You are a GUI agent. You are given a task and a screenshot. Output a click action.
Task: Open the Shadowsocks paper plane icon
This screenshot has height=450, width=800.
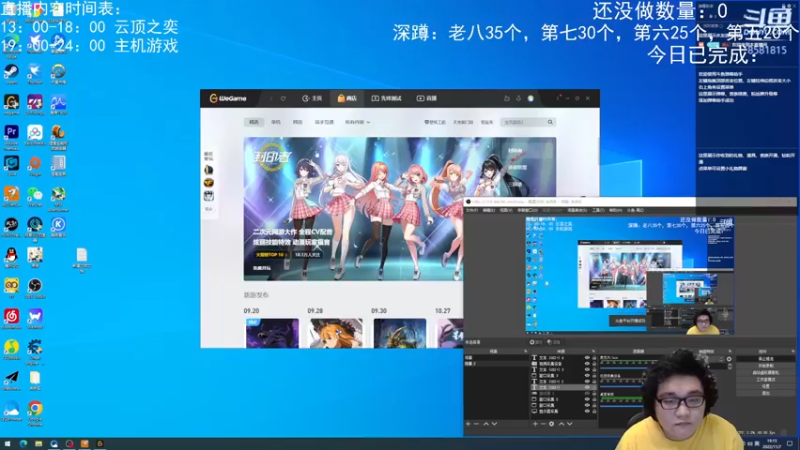pos(11,378)
